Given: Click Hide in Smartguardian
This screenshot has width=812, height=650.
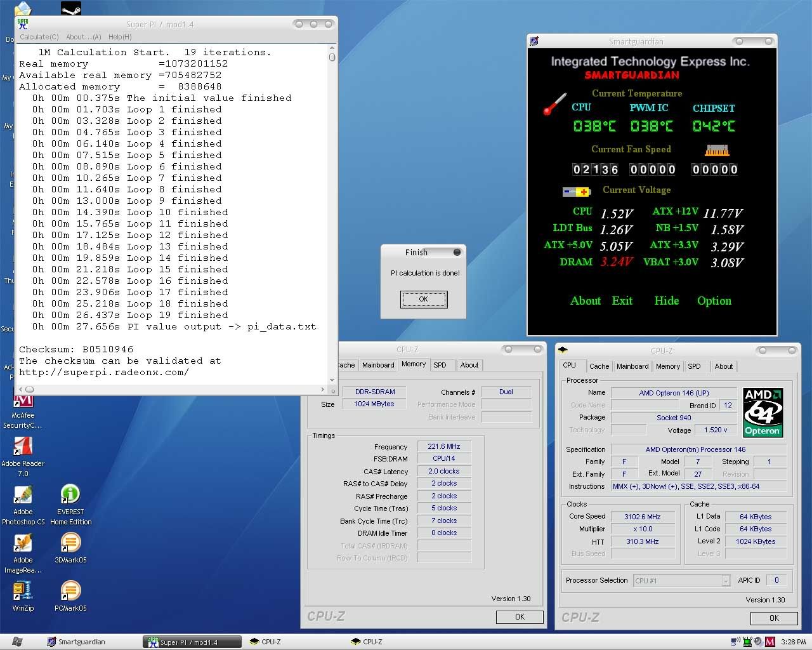Looking at the screenshot, I should (x=666, y=301).
